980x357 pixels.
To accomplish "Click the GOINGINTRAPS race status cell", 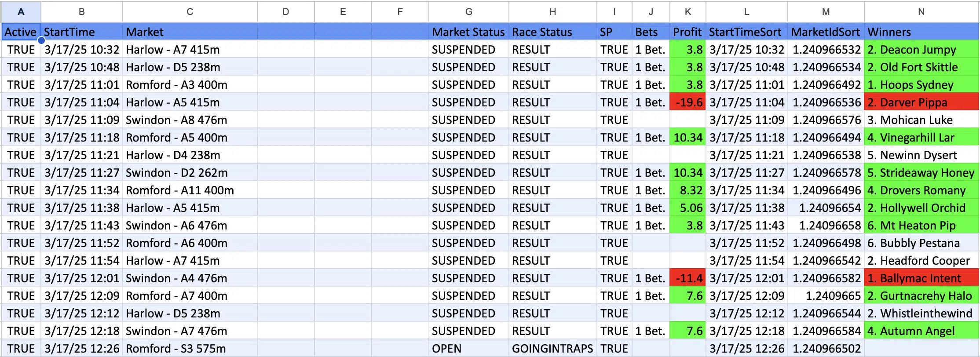I will (552, 348).
